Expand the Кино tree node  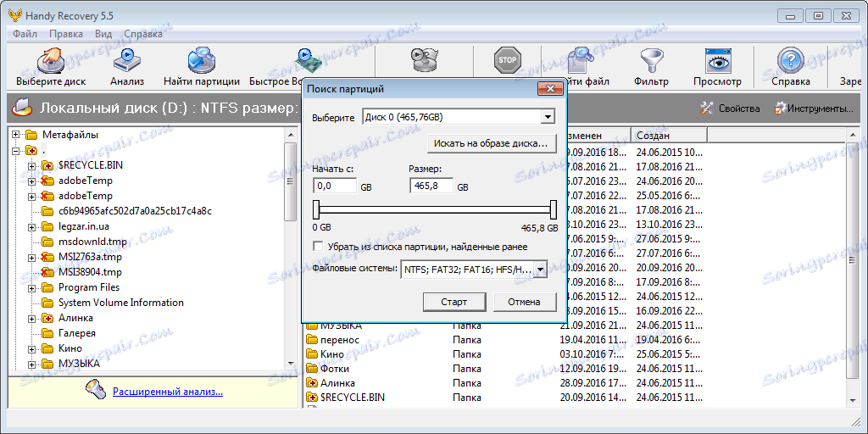pos(31,348)
